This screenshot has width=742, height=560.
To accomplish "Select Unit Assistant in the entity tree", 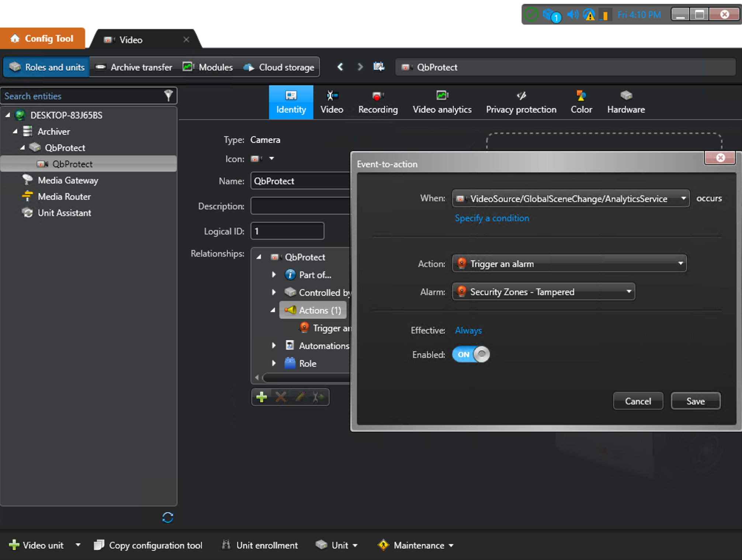I will click(x=64, y=212).
